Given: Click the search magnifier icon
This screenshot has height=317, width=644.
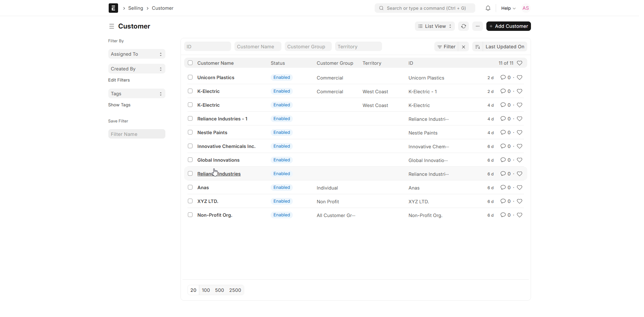Looking at the screenshot, I should (x=381, y=8).
